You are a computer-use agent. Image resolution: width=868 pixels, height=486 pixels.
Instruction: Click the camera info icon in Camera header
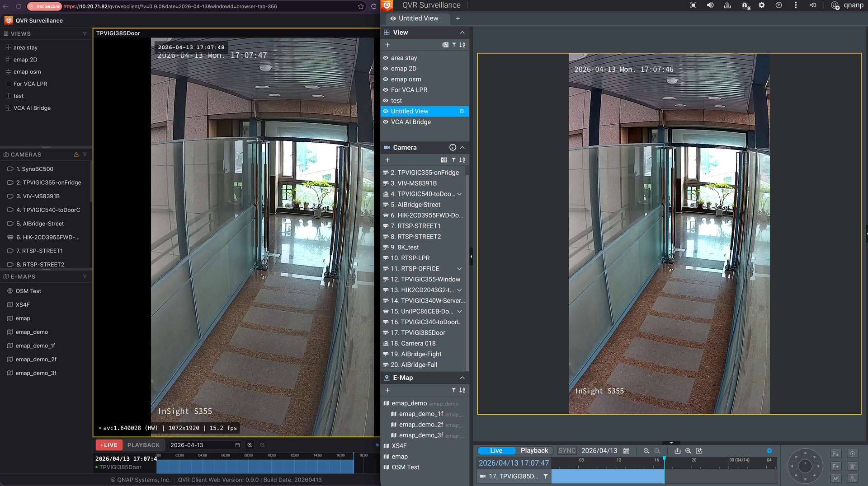[x=453, y=148]
